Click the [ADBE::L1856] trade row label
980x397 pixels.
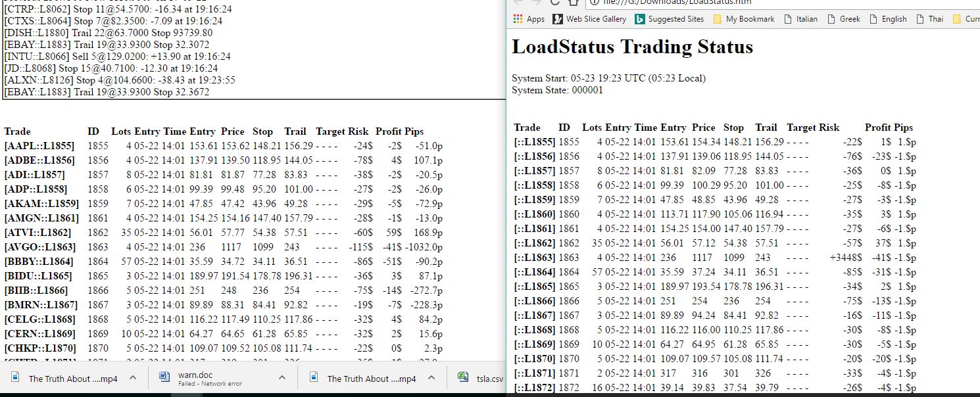[39, 160]
